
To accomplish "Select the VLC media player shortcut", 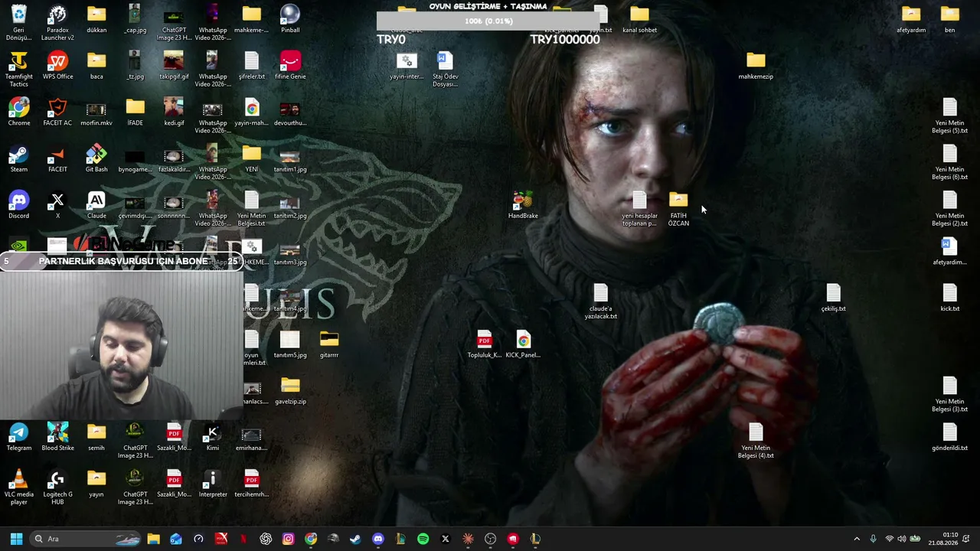I will tap(19, 487).
